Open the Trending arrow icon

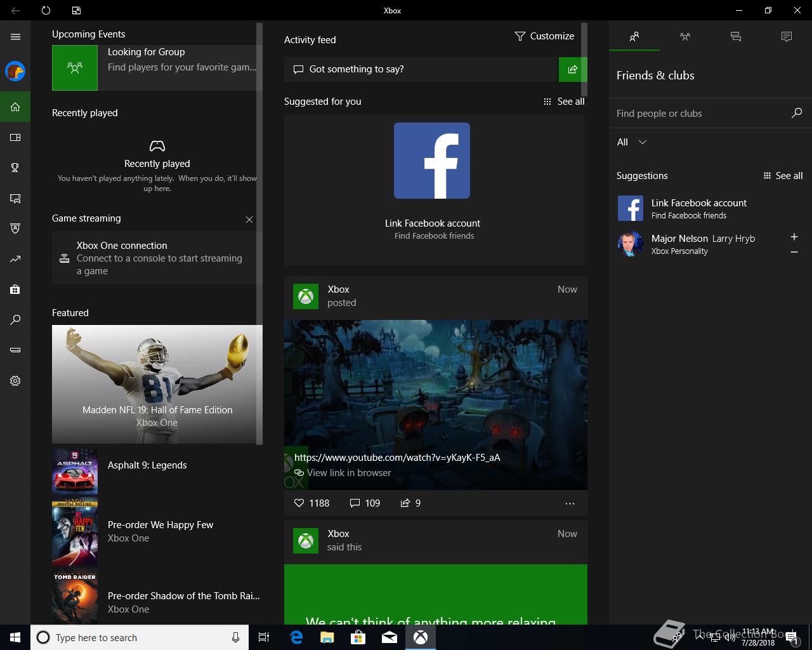15,259
